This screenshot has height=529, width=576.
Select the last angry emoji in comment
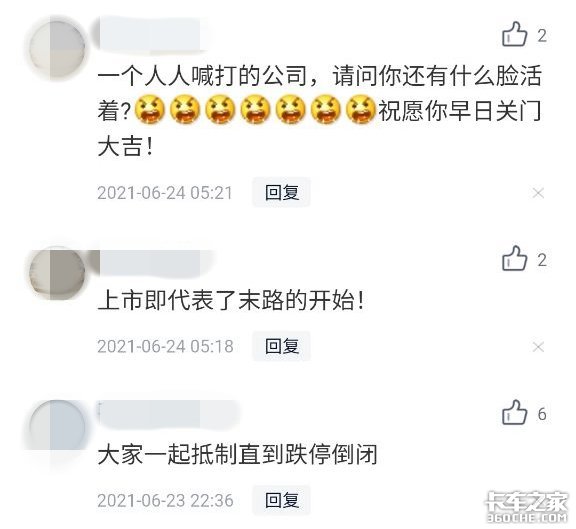[361, 109]
